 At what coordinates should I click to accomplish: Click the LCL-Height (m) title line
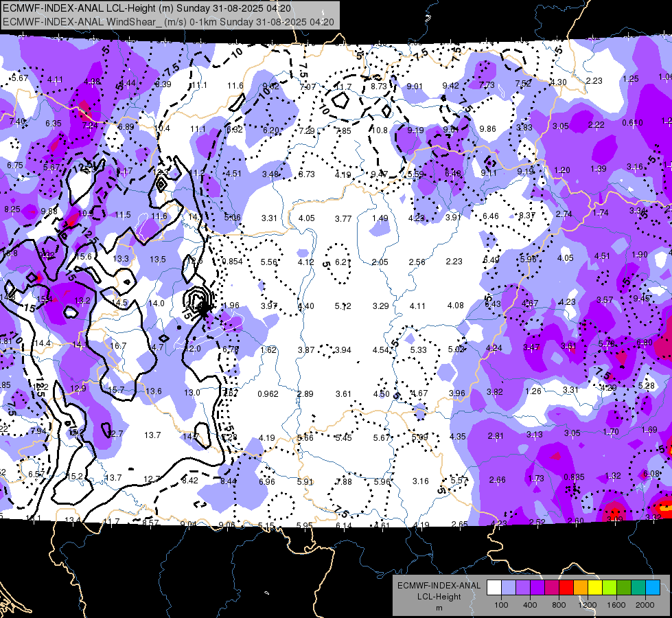147,8
